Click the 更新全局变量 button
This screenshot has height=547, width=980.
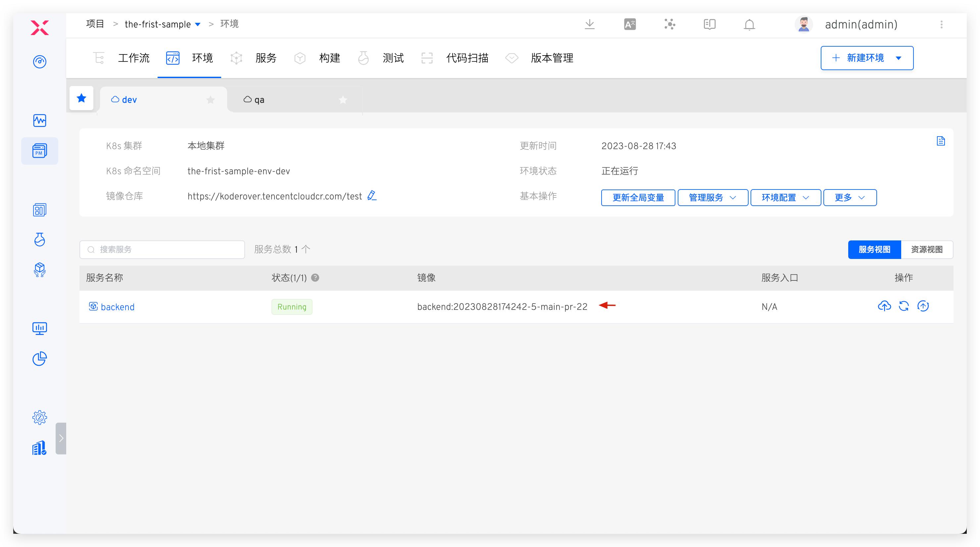tap(638, 197)
